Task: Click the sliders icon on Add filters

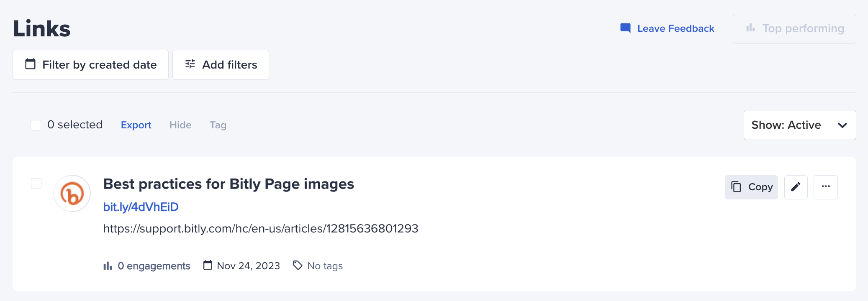Action: (190, 64)
